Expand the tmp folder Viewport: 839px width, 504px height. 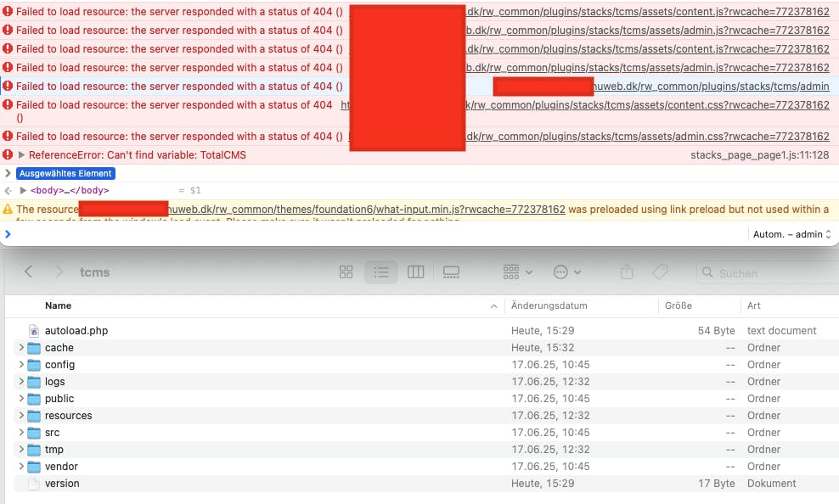[21, 450]
